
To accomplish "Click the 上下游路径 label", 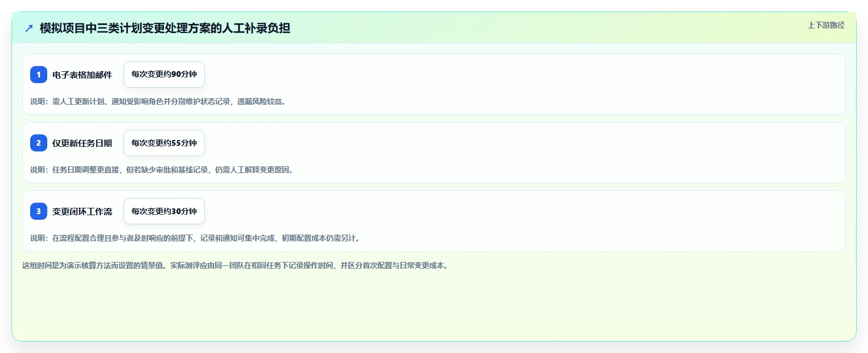I will (x=826, y=25).
